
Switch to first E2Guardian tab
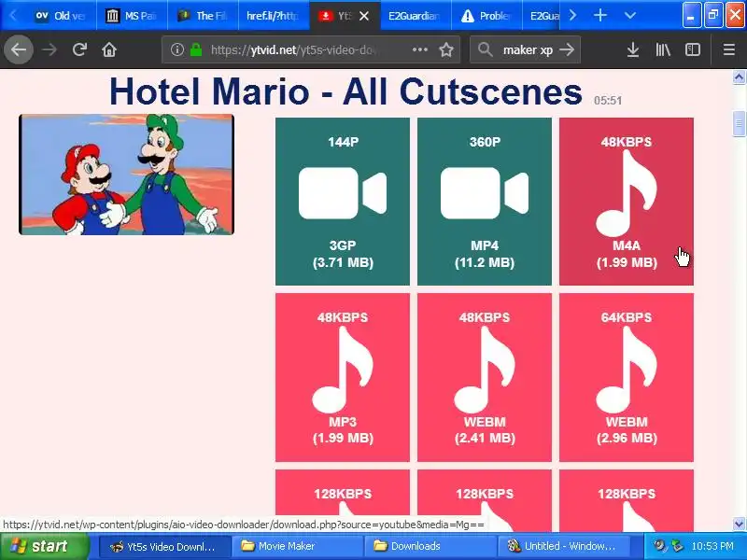[x=415, y=16]
